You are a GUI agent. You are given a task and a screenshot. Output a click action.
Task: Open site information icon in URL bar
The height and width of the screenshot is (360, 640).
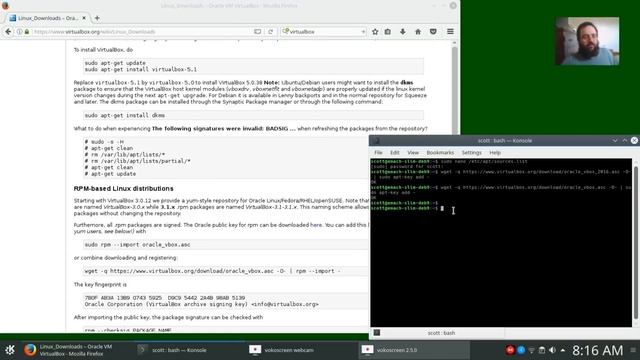(x=19, y=31)
